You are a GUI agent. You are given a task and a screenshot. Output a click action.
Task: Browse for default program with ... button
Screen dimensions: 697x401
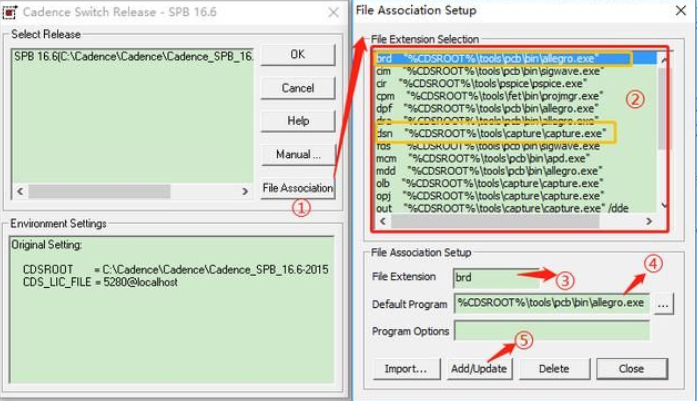click(x=663, y=304)
